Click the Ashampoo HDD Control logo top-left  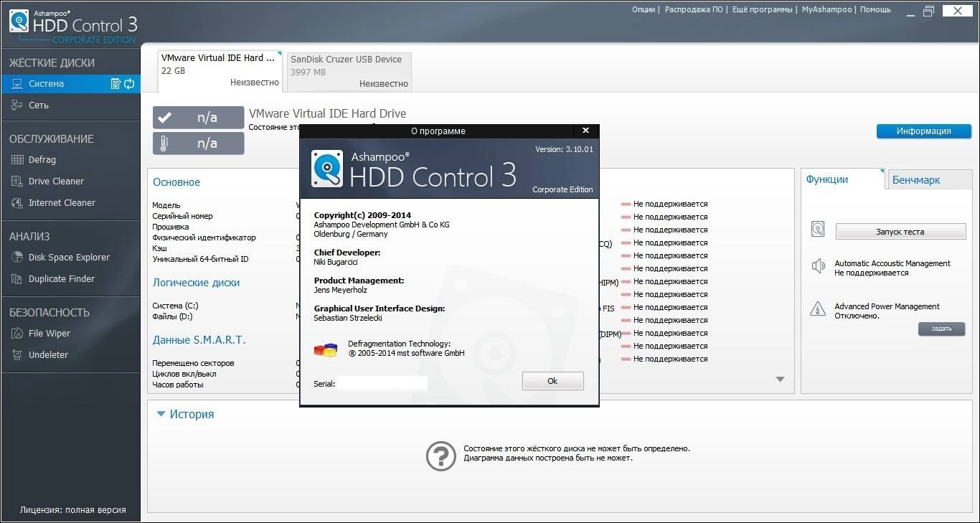pos(19,22)
